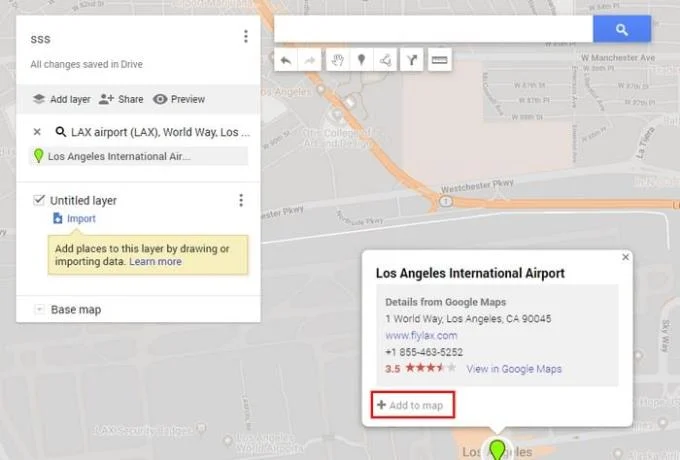Click the blue search button
680x460 pixels.
point(622,29)
